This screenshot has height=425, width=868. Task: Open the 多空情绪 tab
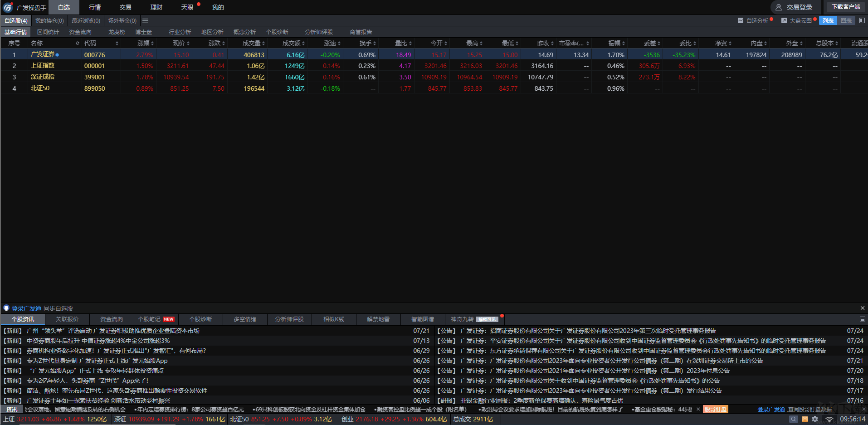[x=245, y=319]
